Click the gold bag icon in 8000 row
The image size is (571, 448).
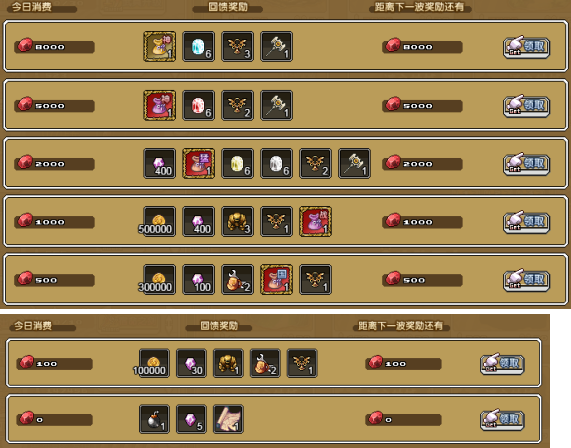(160, 46)
